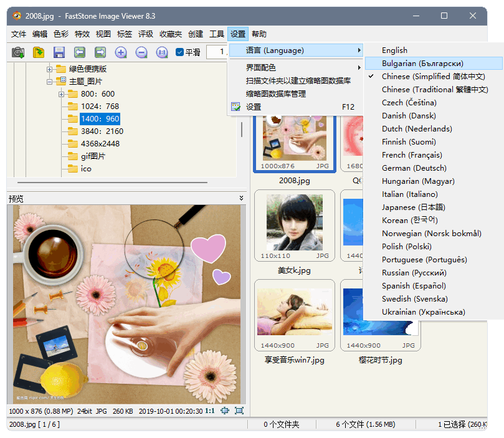Click the full screen icon in preview status bar
The width and height of the screenshot is (504, 438).
tap(239, 411)
